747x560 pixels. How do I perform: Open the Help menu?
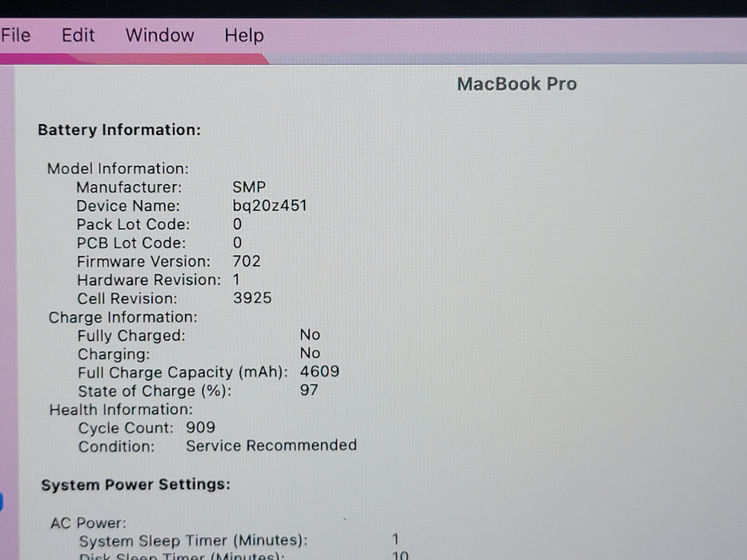point(244,36)
